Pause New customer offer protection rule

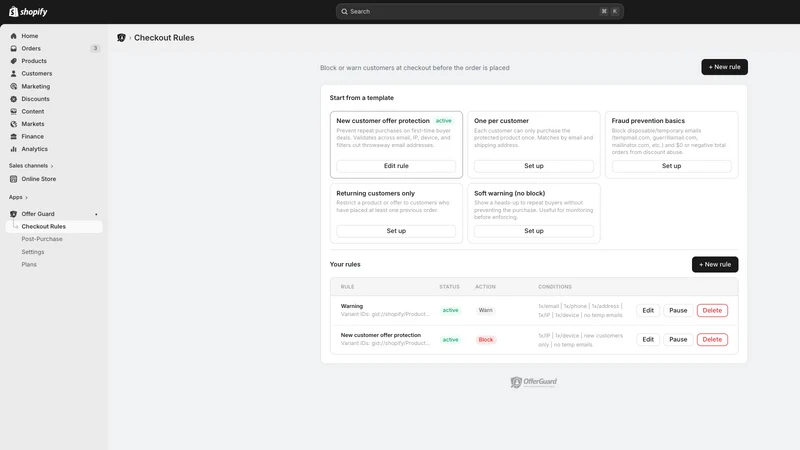pyautogui.click(x=678, y=339)
